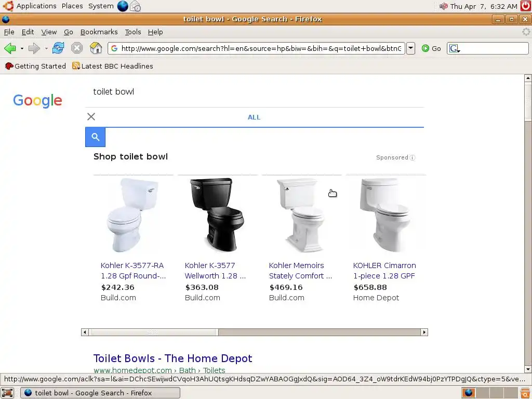Click the Google site icon in the URL bar
The width and height of the screenshot is (532, 399).
(x=114, y=48)
